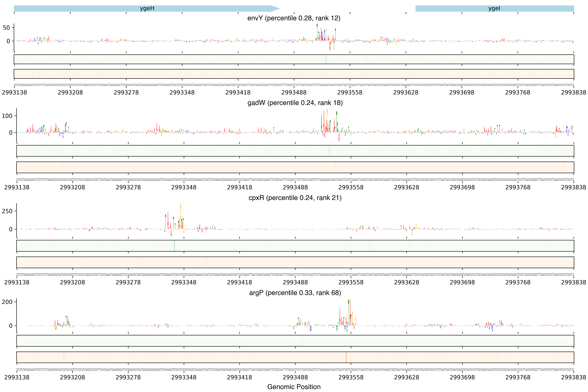The image size is (588, 392).
Task: Click the Genomic Position axis label
Action: (x=294, y=387)
